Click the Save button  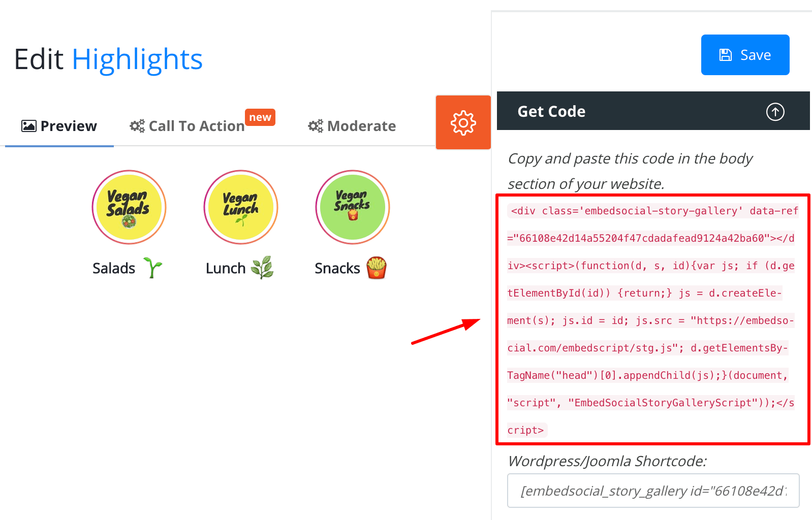(x=745, y=55)
